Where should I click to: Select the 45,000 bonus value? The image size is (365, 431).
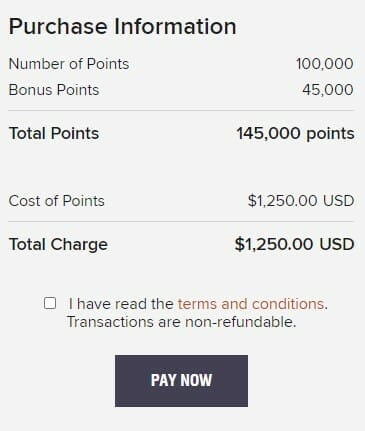pyautogui.click(x=328, y=90)
